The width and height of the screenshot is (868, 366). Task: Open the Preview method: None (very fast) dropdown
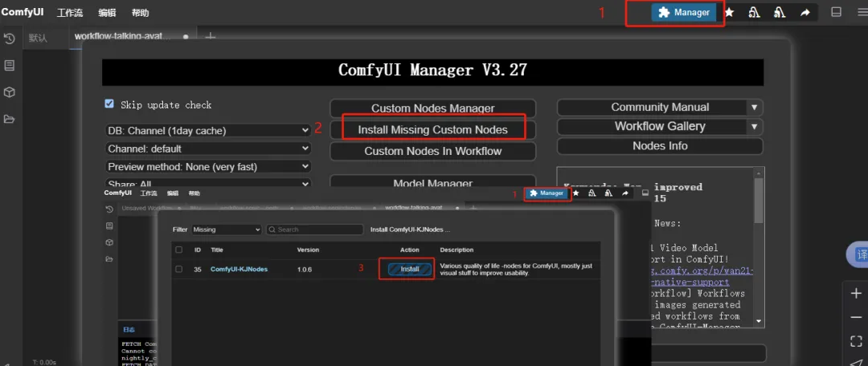[x=207, y=166]
